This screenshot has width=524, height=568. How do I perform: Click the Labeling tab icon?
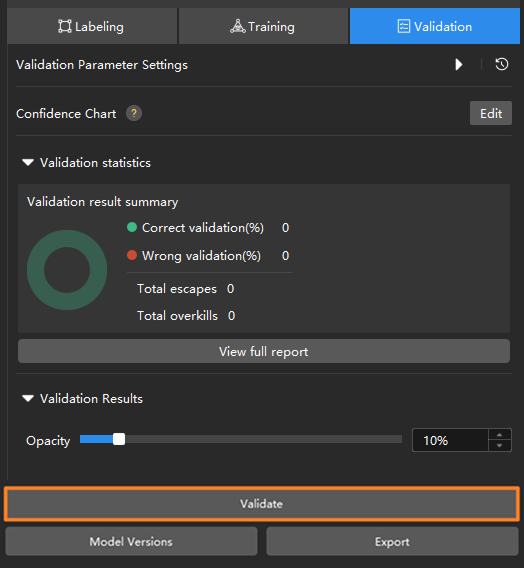(x=65, y=26)
